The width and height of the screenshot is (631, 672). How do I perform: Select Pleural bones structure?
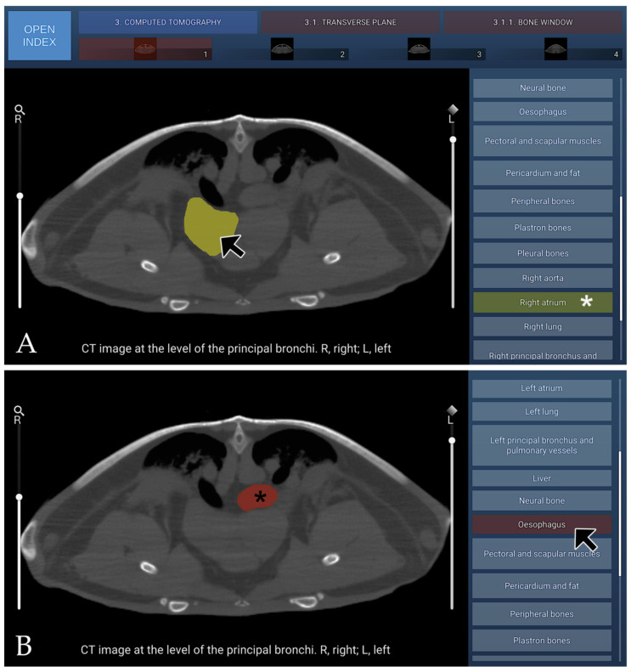coord(543,254)
